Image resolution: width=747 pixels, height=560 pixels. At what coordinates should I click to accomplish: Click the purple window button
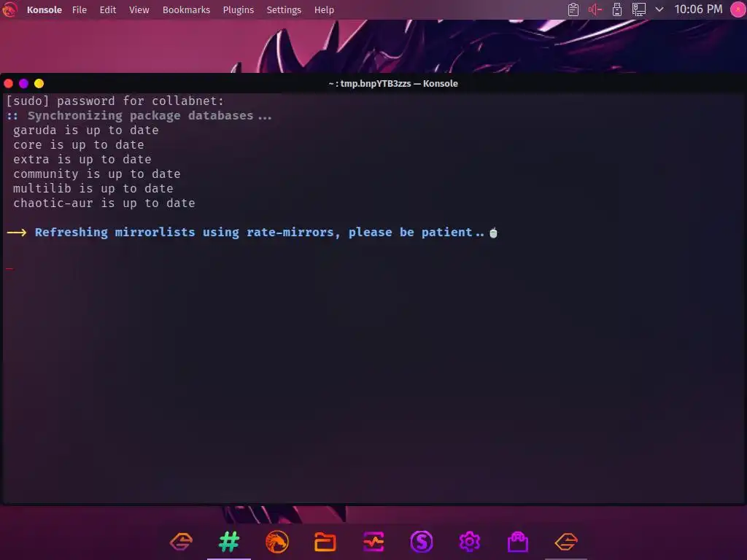pos(24,84)
